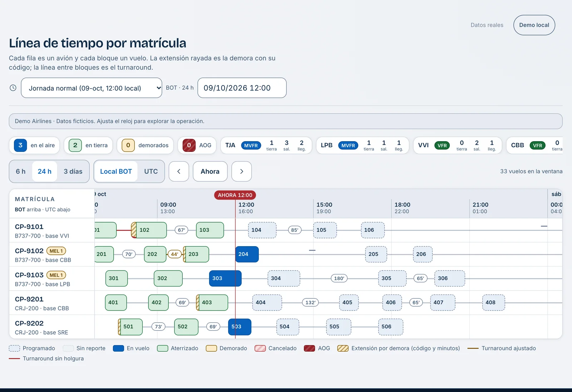Screen dimensions: 572x392
Task: Select the 24 h window tab
Action: point(45,172)
